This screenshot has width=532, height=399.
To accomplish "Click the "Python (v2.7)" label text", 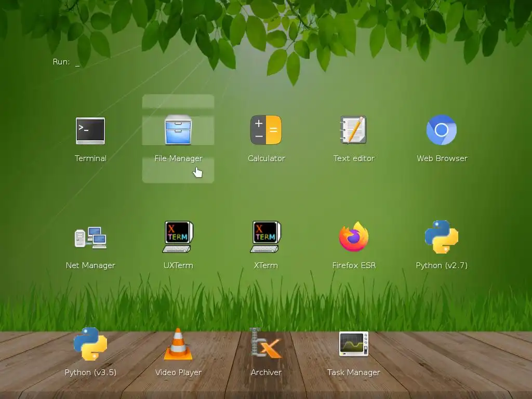I will pyautogui.click(x=442, y=265).
